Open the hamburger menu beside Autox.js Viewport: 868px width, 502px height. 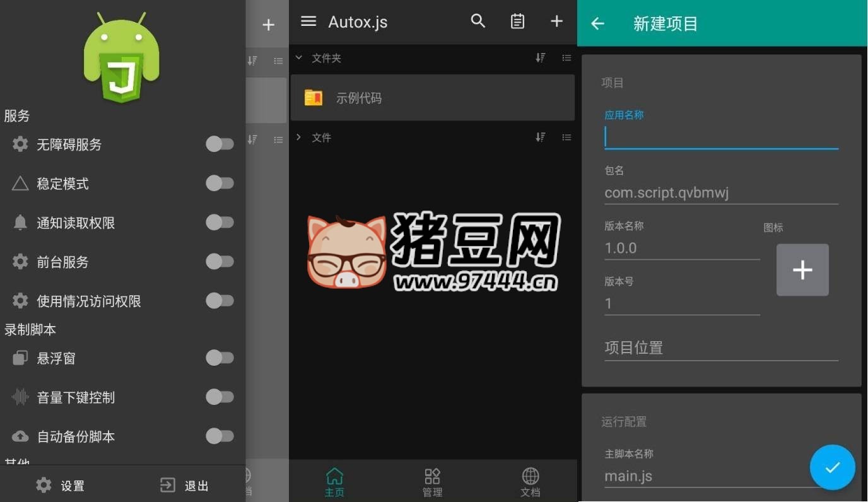pos(308,22)
